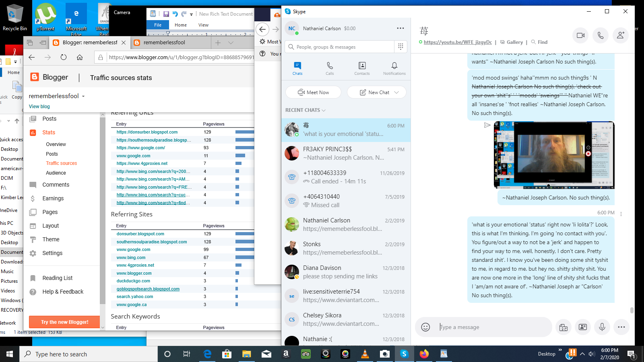Click the Try the new Blogger button

(x=64, y=322)
